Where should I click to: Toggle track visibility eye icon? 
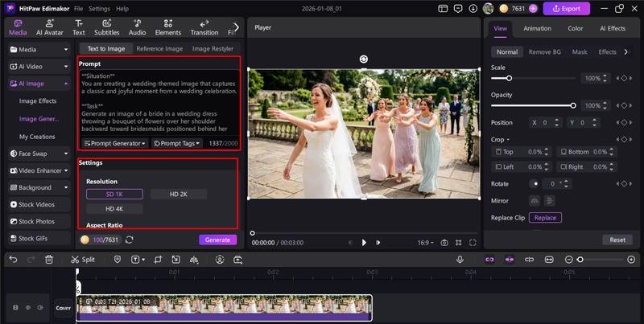pyautogui.click(x=28, y=307)
